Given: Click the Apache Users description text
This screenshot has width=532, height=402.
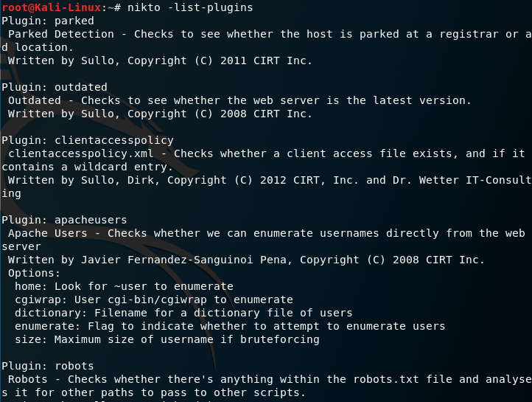Looking at the screenshot, I should [265, 233].
